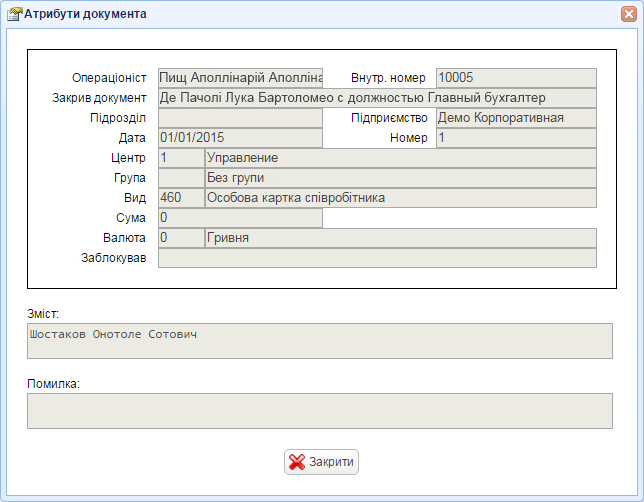Screen dimensions: 644x502
Task: Click the Підприємство label
Action: pos(389,118)
